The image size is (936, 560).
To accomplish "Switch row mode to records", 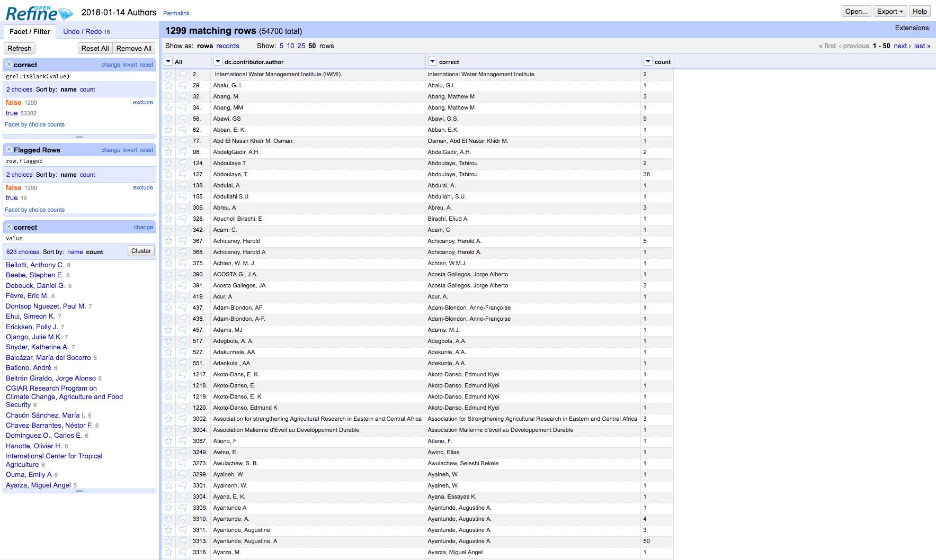I will point(228,46).
